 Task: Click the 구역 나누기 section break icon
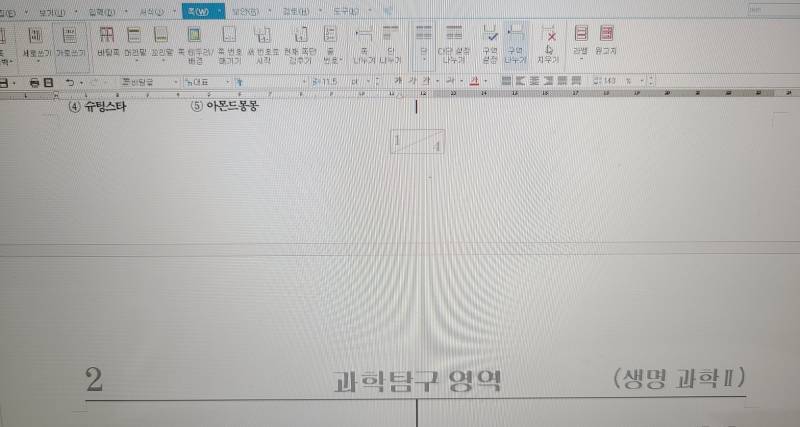point(516,34)
